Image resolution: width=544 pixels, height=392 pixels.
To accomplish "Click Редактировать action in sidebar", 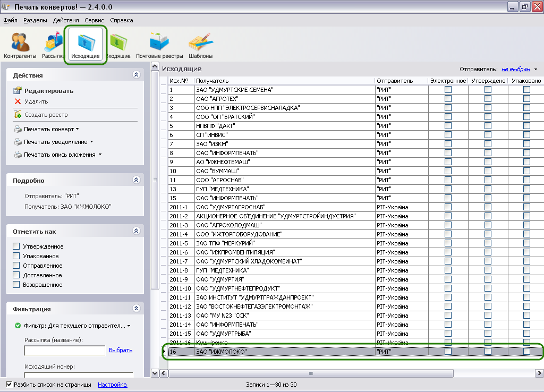I will pos(48,91).
